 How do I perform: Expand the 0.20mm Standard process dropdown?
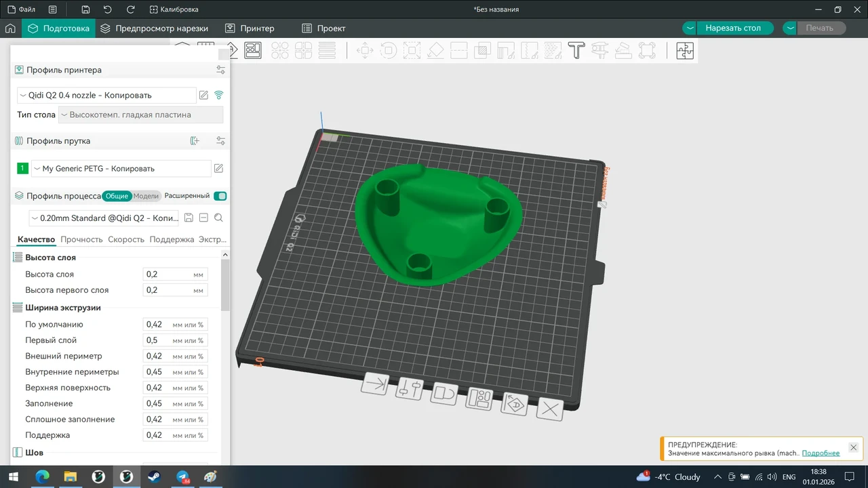point(105,218)
